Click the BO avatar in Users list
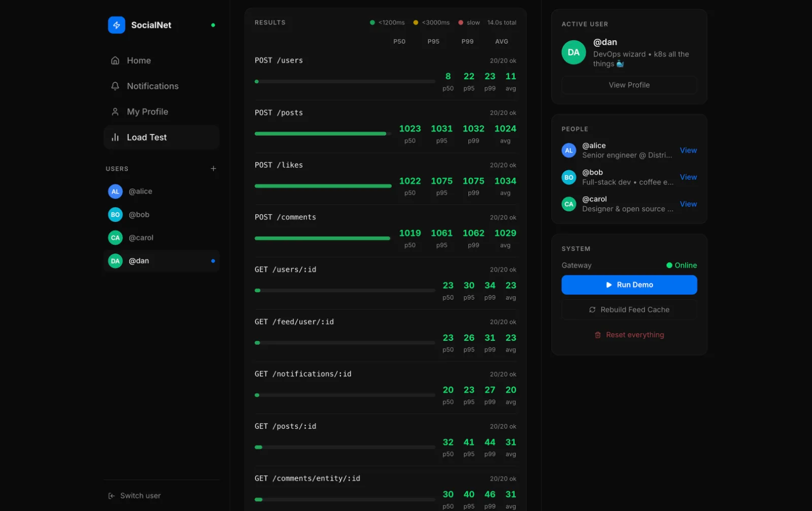The width and height of the screenshot is (812, 511). [x=115, y=214]
